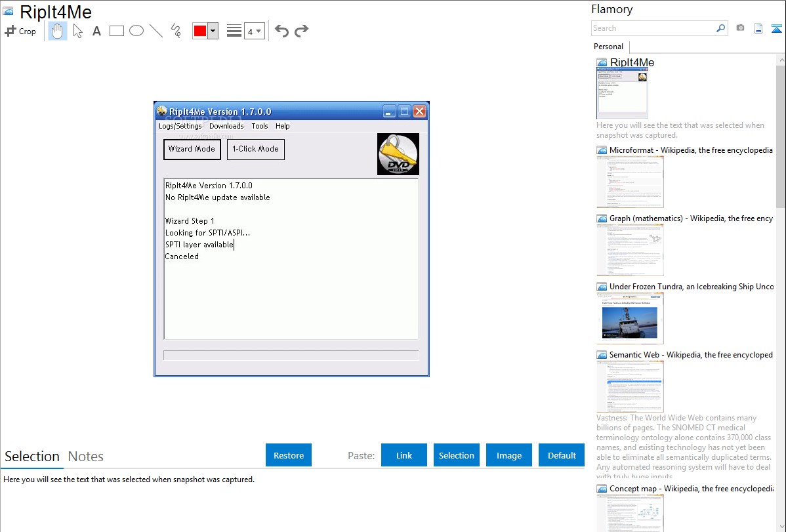Select the straight line tool

pyautogui.click(x=156, y=31)
